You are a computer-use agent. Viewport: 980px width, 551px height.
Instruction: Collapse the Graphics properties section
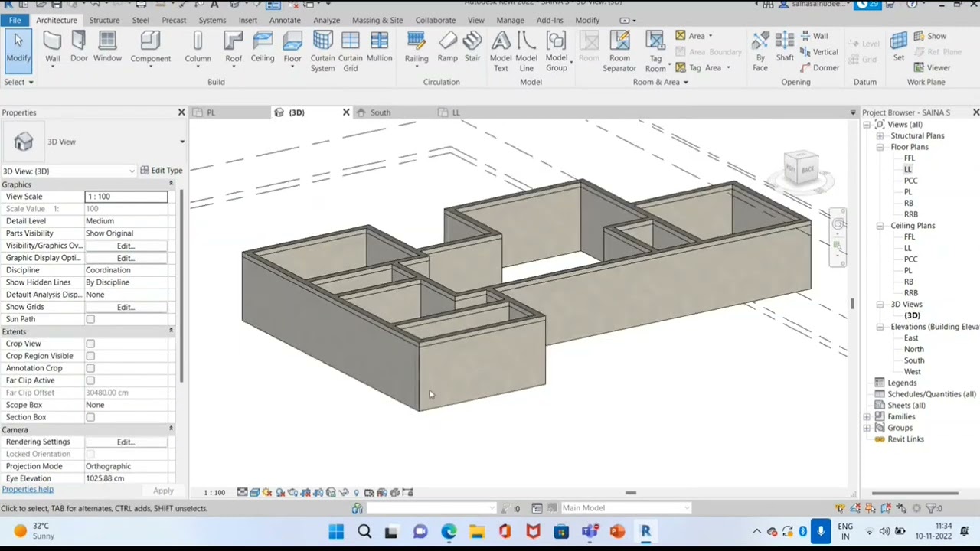coord(171,184)
